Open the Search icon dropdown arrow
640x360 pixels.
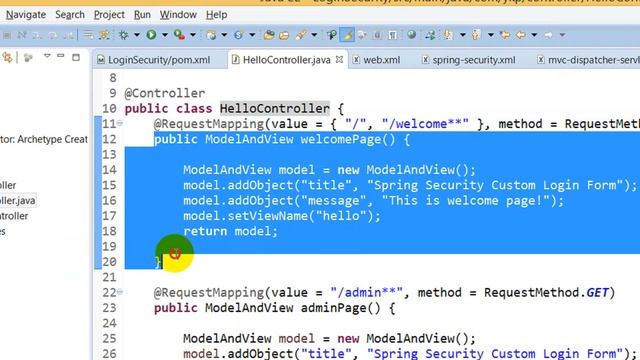click(x=314, y=35)
